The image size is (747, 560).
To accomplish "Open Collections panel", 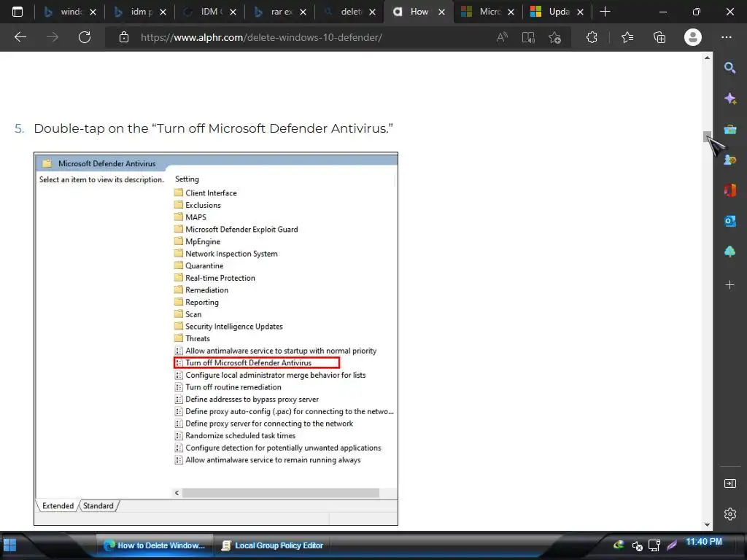I will click(659, 37).
